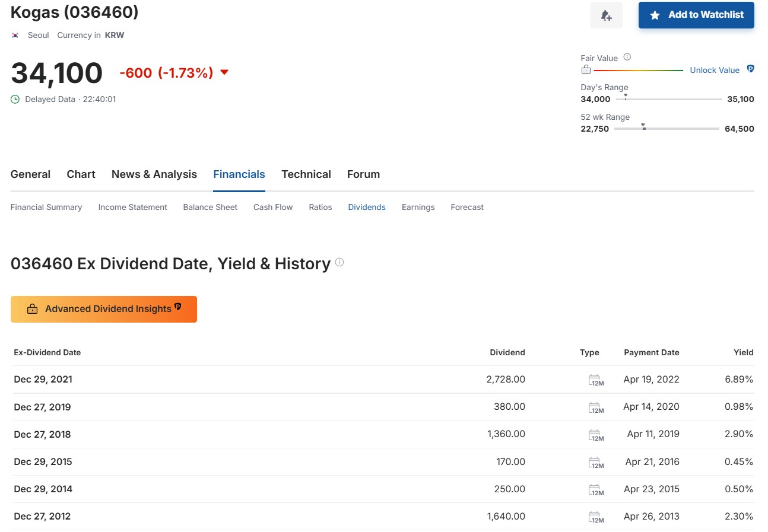The width and height of the screenshot is (768, 532).
Task: Click the Dec 27, 2012 ex-dividend date
Action: tap(43, 516)
